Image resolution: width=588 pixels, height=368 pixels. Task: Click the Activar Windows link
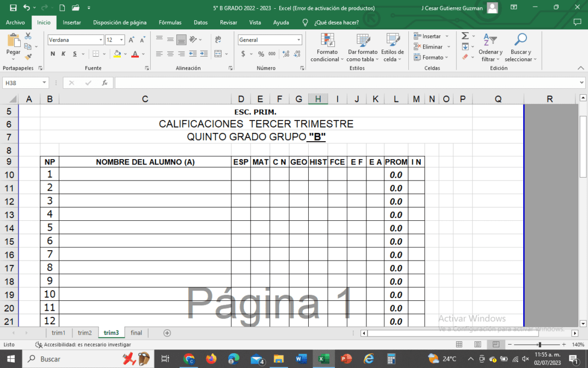point(471,318)
